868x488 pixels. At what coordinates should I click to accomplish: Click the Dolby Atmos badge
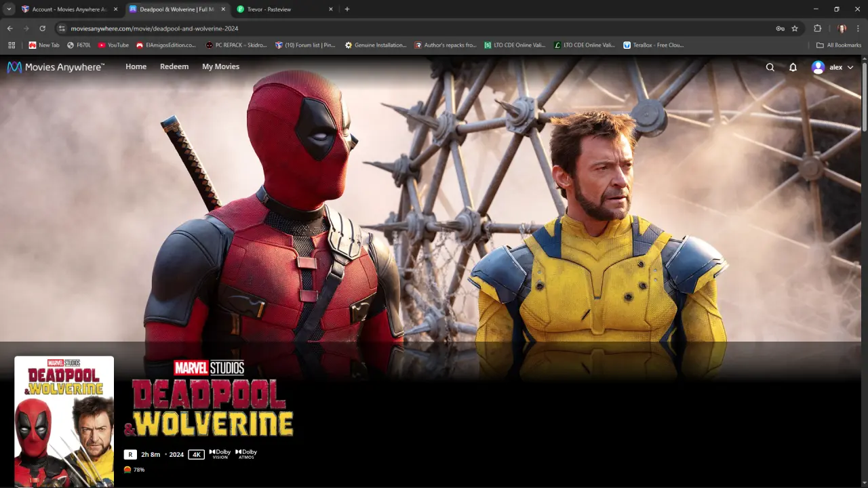pos(246,454)
